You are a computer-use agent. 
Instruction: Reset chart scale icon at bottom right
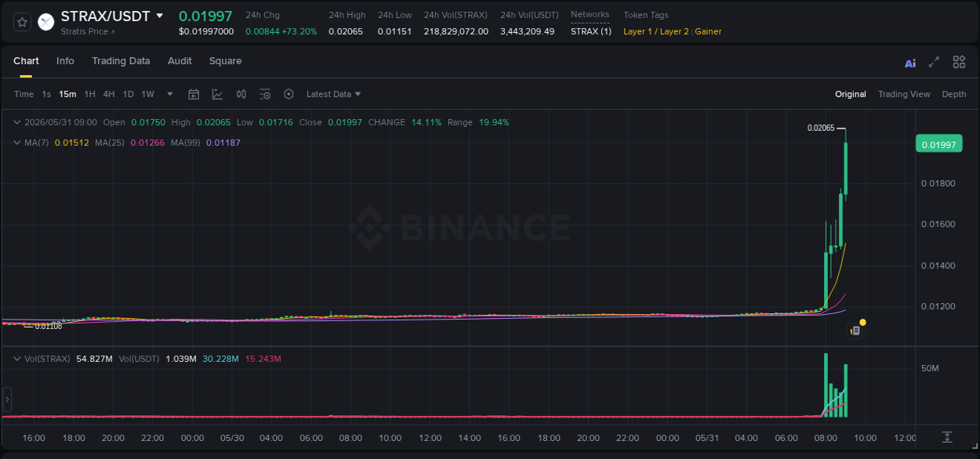click(947, 437)
